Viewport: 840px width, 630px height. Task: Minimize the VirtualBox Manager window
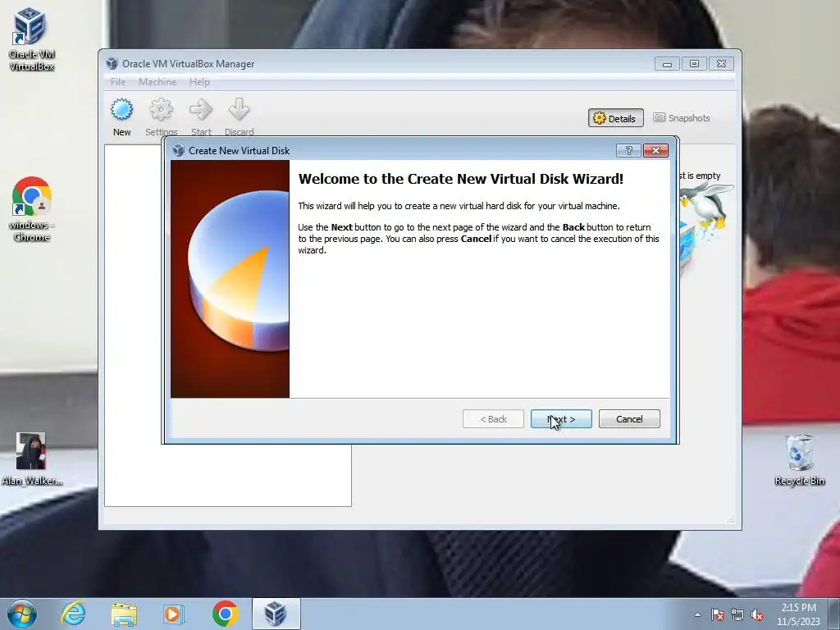[667, 64]
